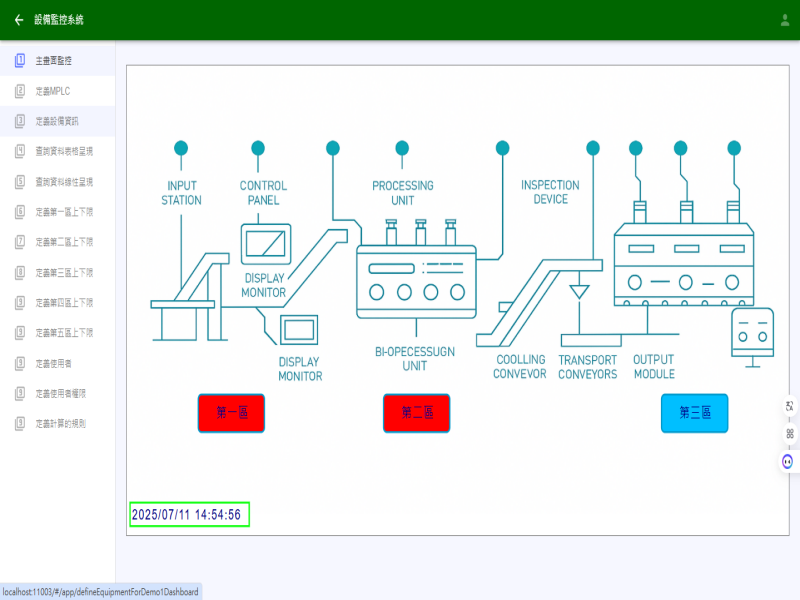The image size is (800, 600).
Task: Click the icon beside 定義第一區上下限
Action: (x=20, y=212)
